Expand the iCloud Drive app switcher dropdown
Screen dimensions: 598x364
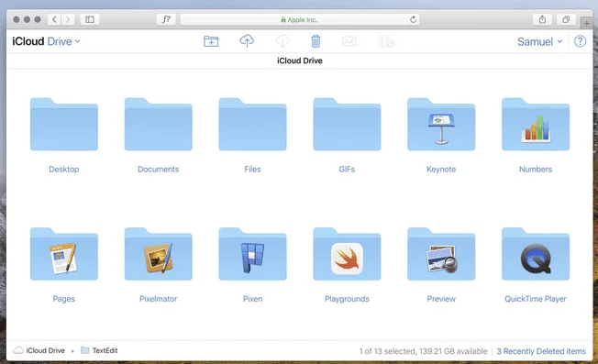point(46,41)
